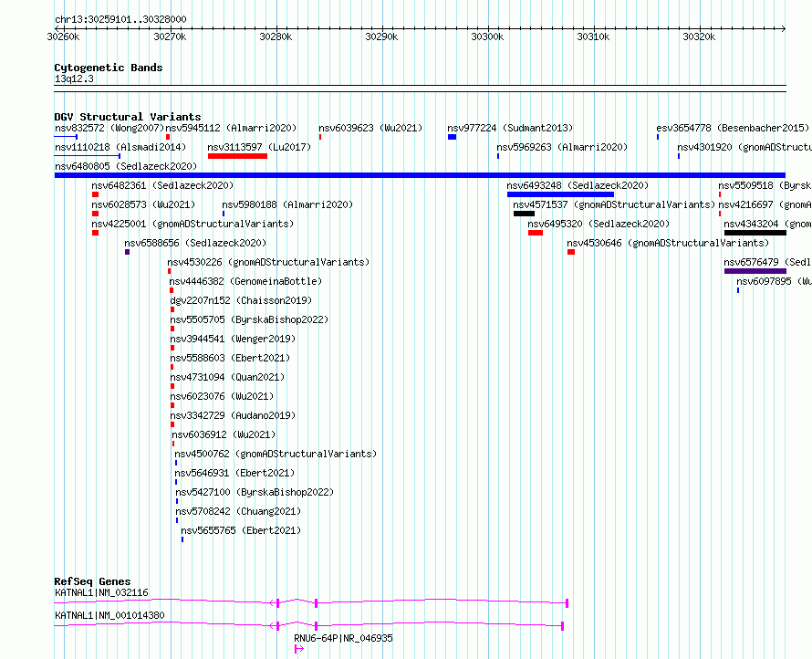The height and width of the screenshot is (659, 812).
Task: Select nsv4731094 (Quan2021) label
Action: pyautogui.click(x=227, y=377)
